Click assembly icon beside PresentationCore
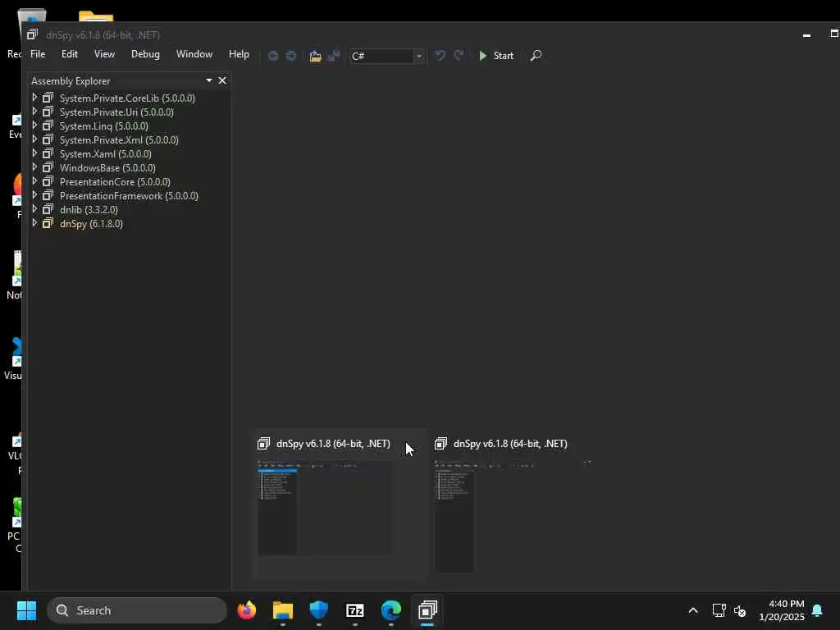The height and width of the screenshot is (630, 840). [48, 181]
